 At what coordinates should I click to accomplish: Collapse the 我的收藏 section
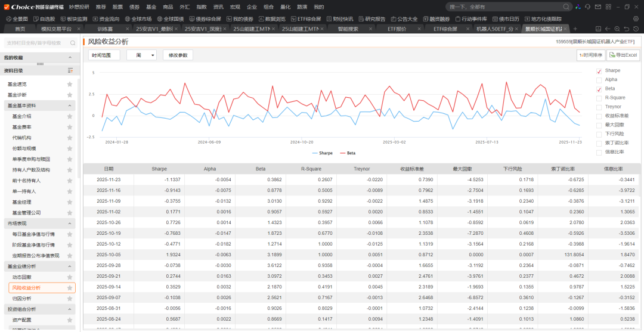[70, 58]
